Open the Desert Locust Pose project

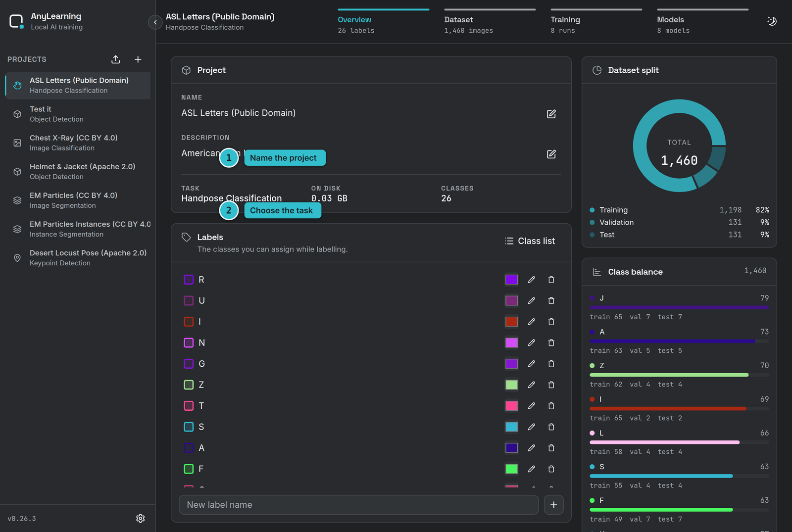[x=78, y=257]
